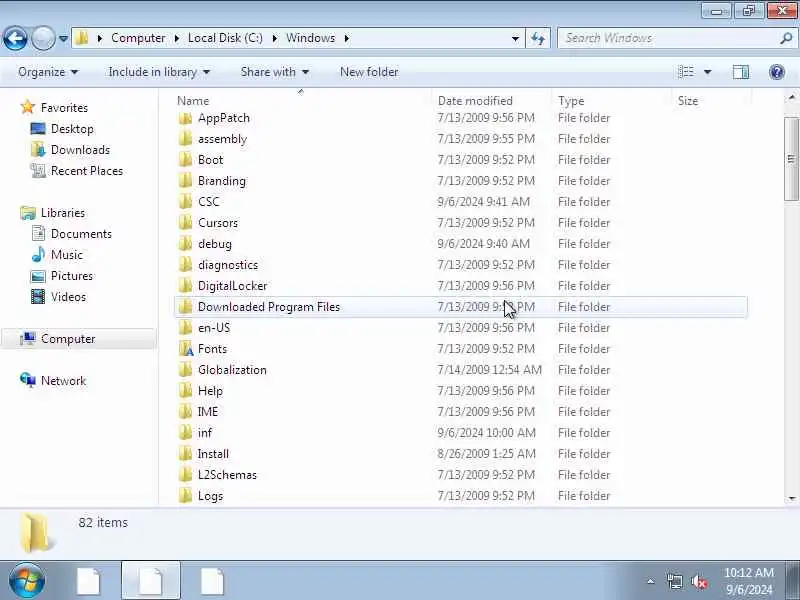
Task: Click the file list scroll-down arrow
Action: pyautogui.click(x=791, y=498)
